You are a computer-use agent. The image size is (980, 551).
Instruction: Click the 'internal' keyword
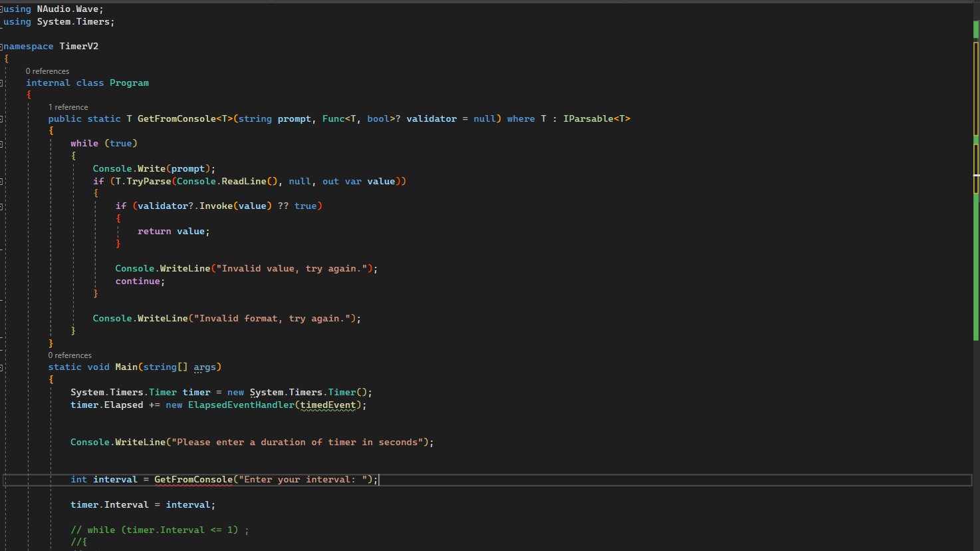point(48,83)
